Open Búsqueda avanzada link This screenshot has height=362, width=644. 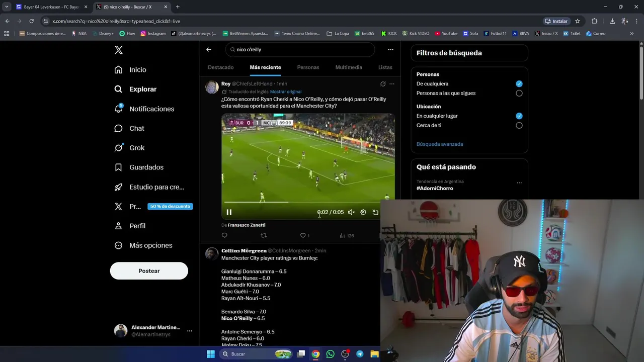coord(440,144)
